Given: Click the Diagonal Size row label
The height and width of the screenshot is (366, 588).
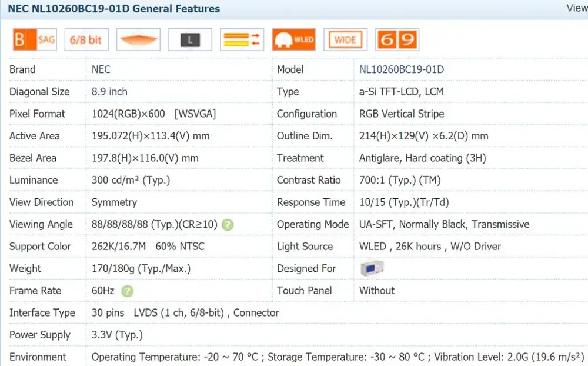Looking at the screenshot, I should tap(39, 92).
